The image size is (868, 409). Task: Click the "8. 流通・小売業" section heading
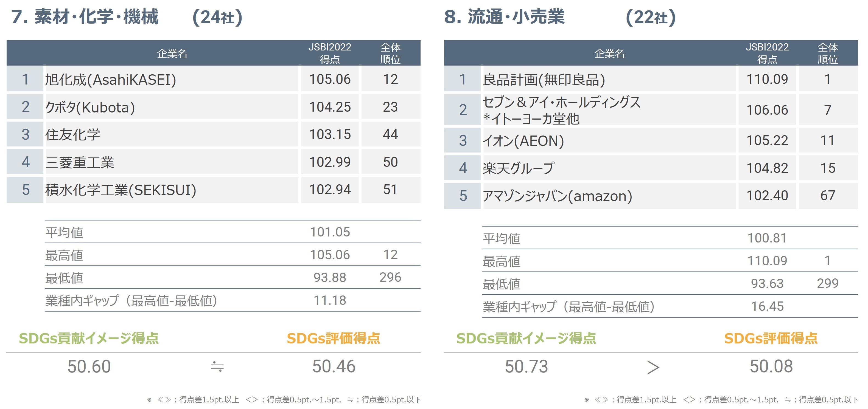click(x=504, y=17)
